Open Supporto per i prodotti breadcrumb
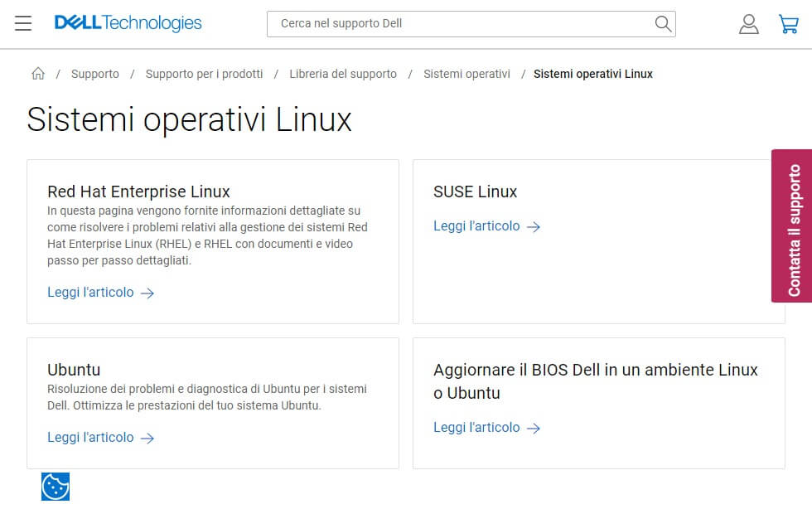Viewport: 812px width, 509px height. point(204,74)
